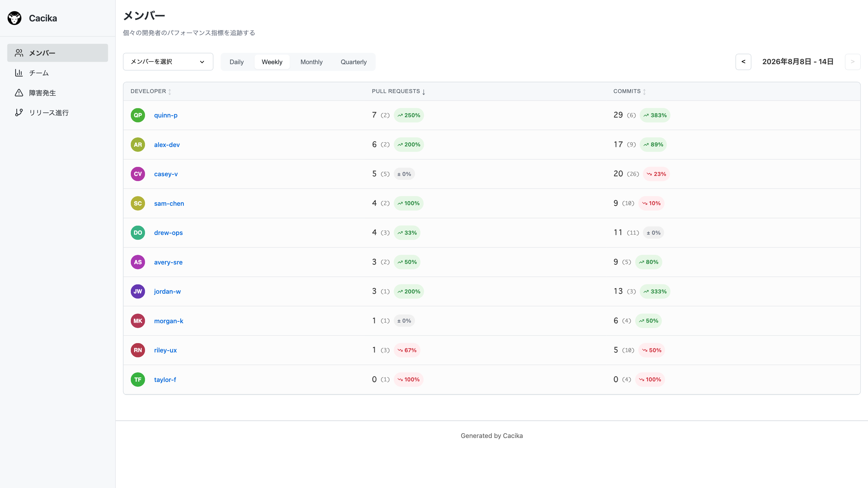
Task: Sort by COMMITS column header
Action: [629, 91]
